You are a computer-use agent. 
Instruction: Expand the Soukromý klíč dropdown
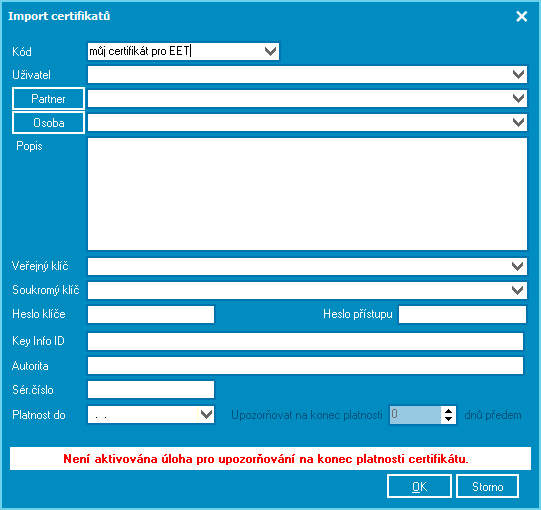pos(517,290)
